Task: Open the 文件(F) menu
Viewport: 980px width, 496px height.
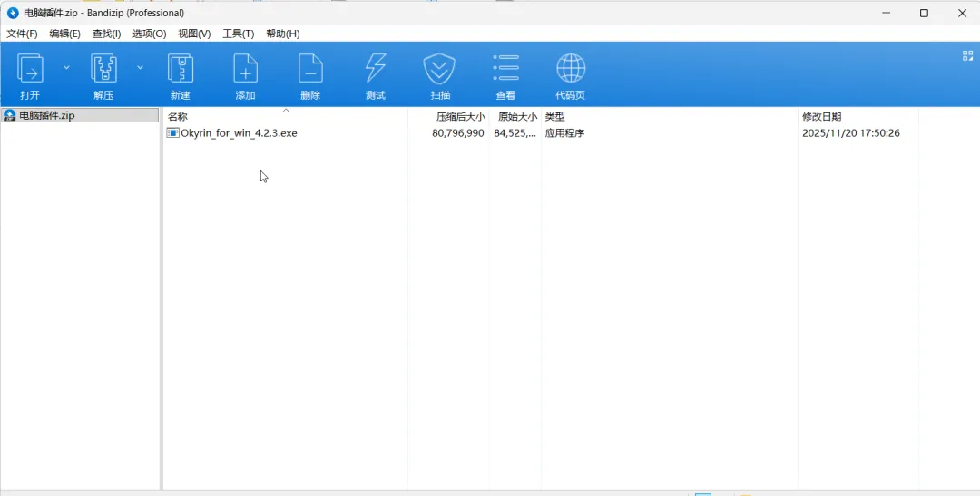Action: coord(22,34)
